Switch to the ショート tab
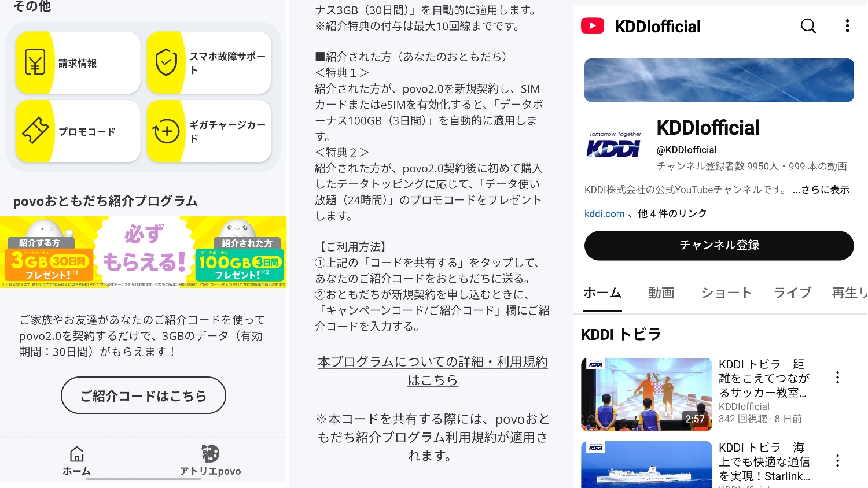The image size is (868, 488). [x=726, y=293]
